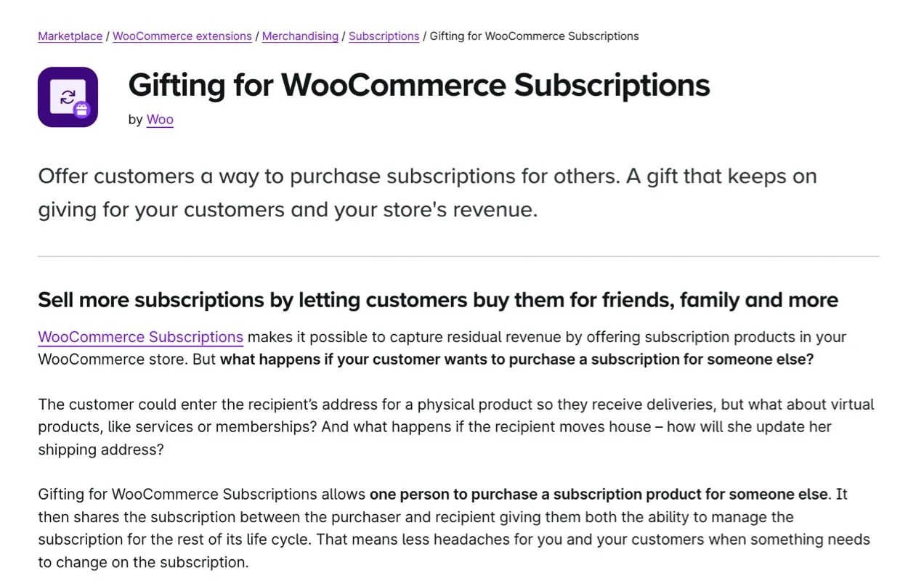Select the gift basket symbol inside the logo
The width and height of the screenshot is (924, 581).
81,110
